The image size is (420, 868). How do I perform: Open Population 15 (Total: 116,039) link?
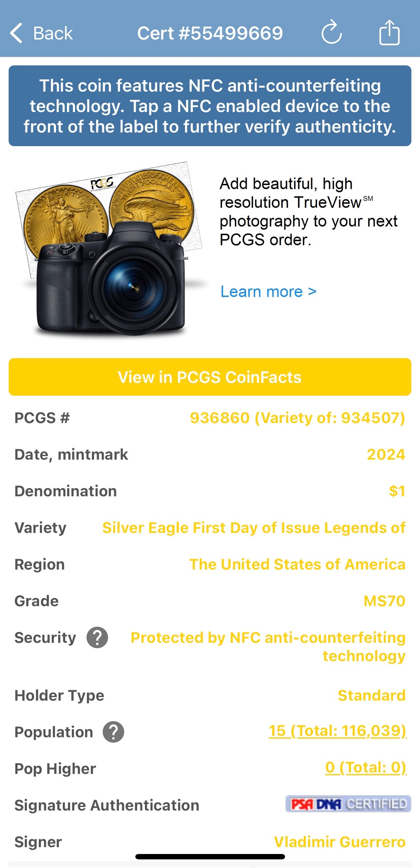pos(337,731)
